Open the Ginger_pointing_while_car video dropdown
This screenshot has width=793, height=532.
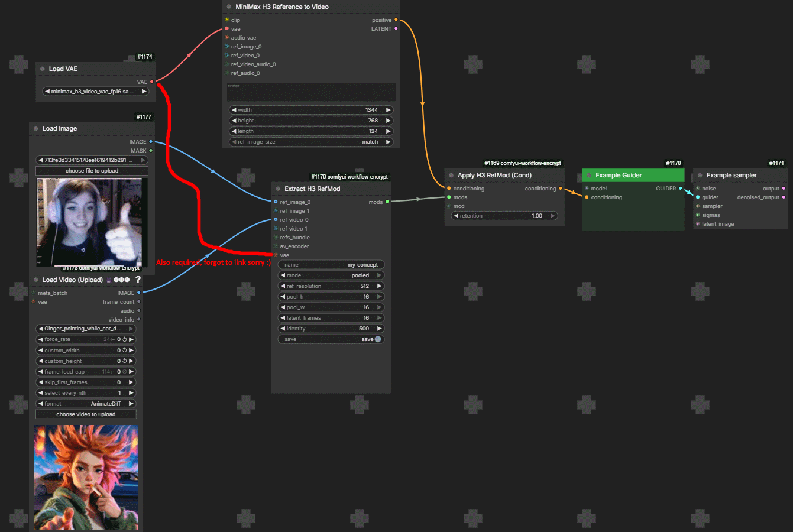pos(86,329)
